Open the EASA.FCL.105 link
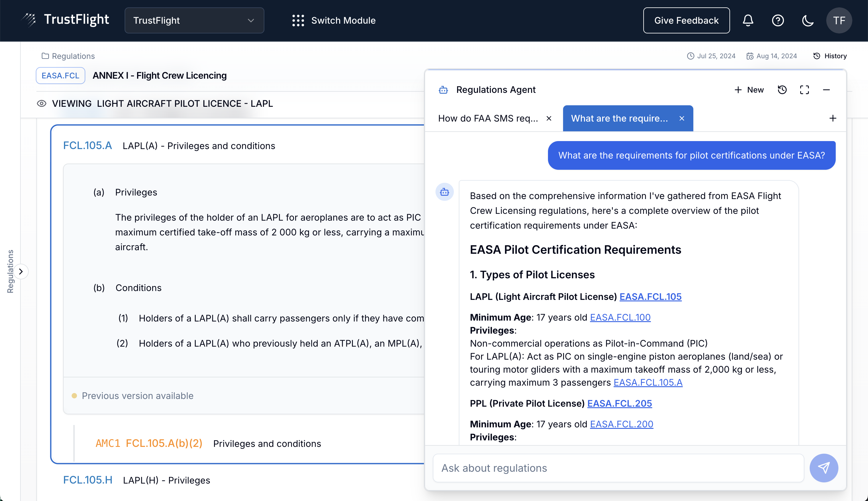 (650, 297)
